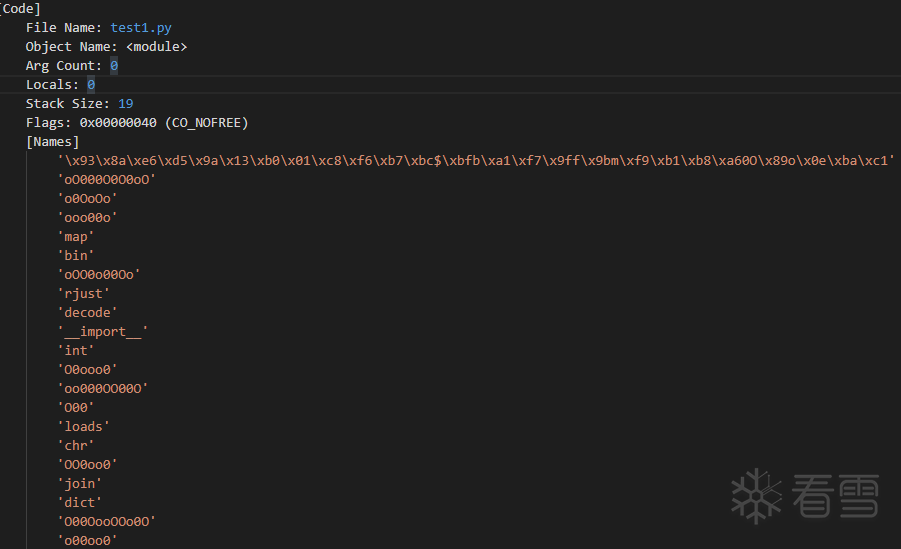
Task: Click the Stack Size value 19
Action: 126,104
